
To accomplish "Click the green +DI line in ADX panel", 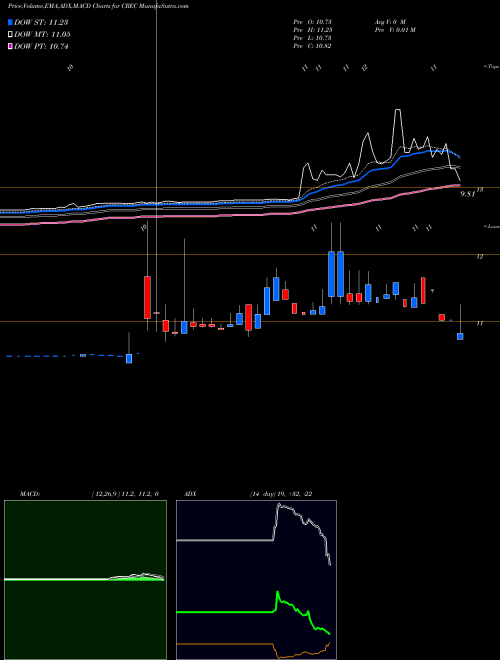I will click(254, 612).
